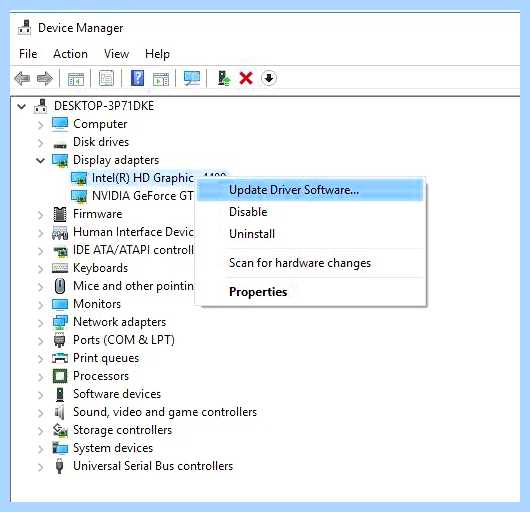Expand Sound, video and game controllers
Screen dimensions: 530x512
[x=41, y=413]
